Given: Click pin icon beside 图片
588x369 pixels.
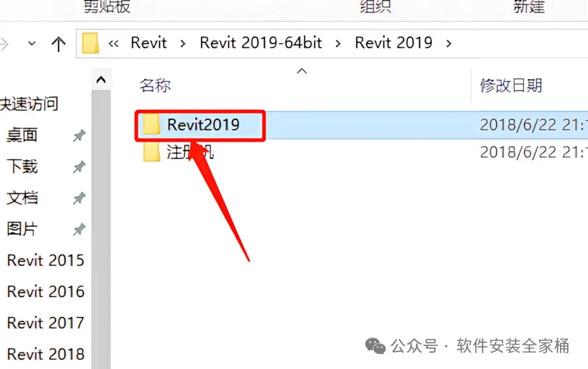Looking at the screenshot, I should 79,229.
